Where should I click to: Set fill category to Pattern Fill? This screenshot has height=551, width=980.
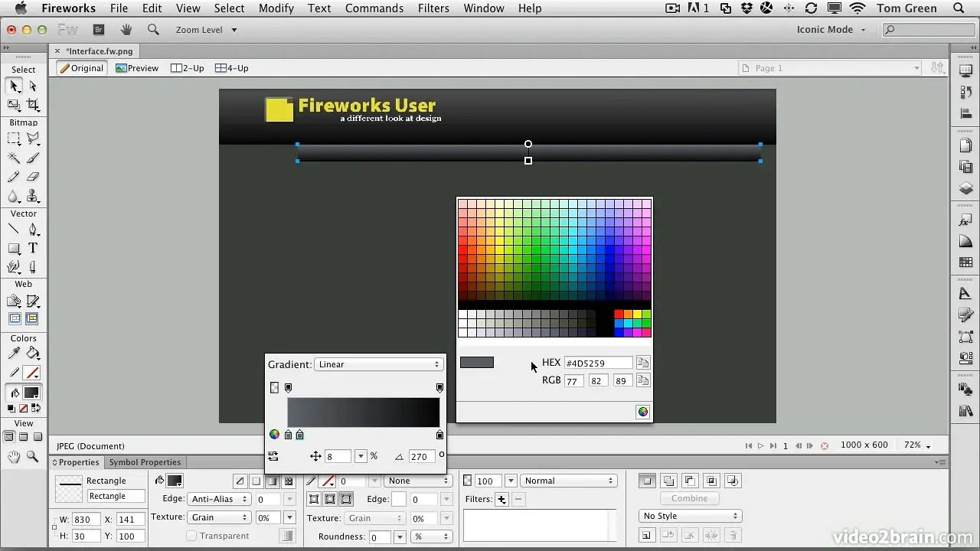(x=289, y=481)
